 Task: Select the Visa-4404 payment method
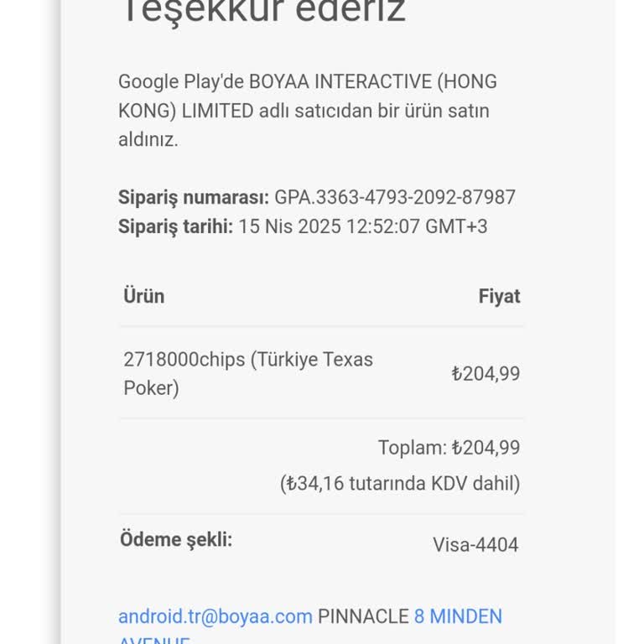(x=475, y=545)
